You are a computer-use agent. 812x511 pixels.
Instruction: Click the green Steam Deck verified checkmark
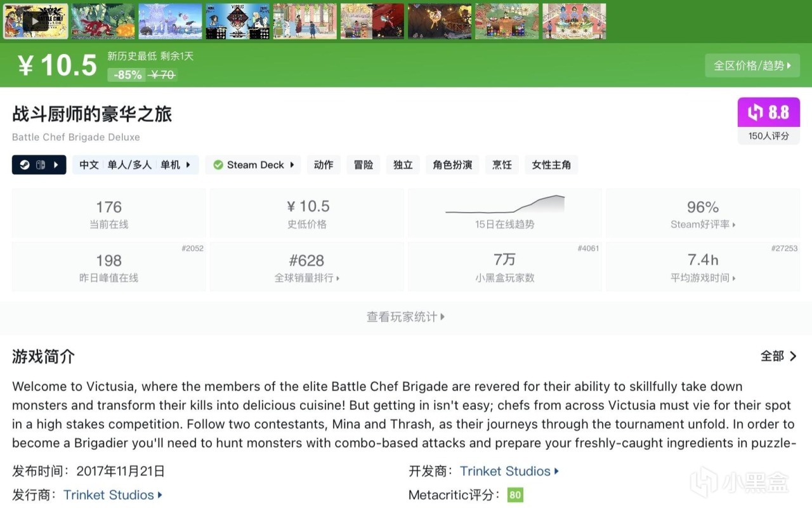click(218, 165)
